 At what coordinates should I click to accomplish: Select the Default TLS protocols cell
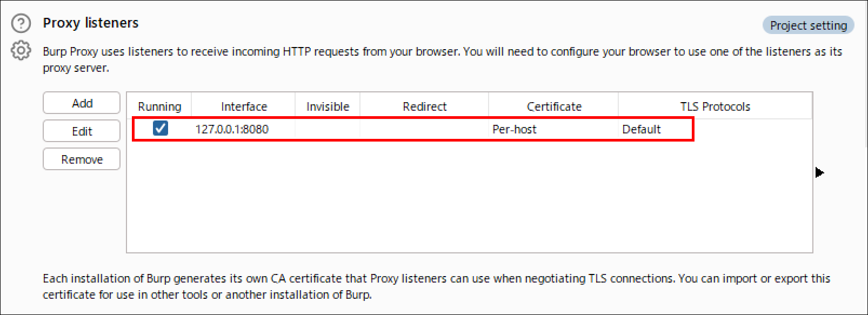pyautogui.click(x=655, y=129)
